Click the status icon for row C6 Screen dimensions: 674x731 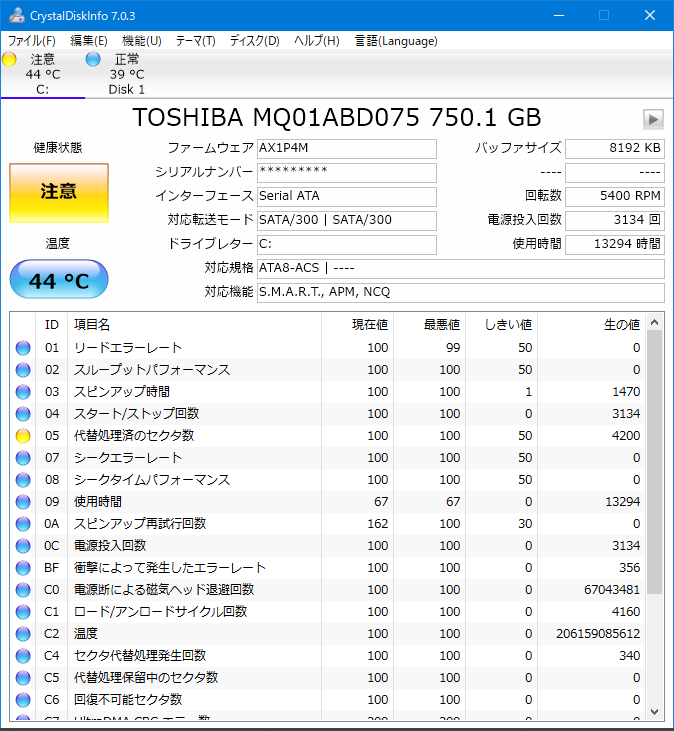tap(23, 700)
